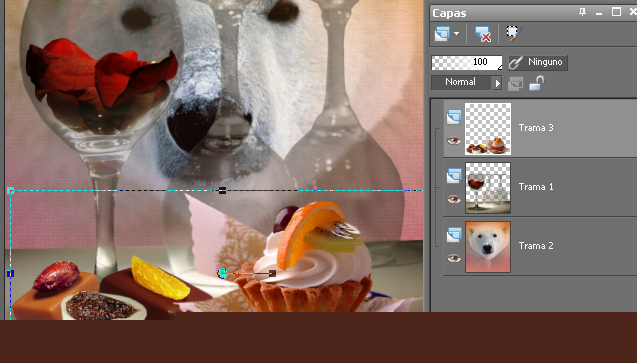637x363 pixels.
Task: Click the top-center selection handle
Action: [x=222, y=190]
